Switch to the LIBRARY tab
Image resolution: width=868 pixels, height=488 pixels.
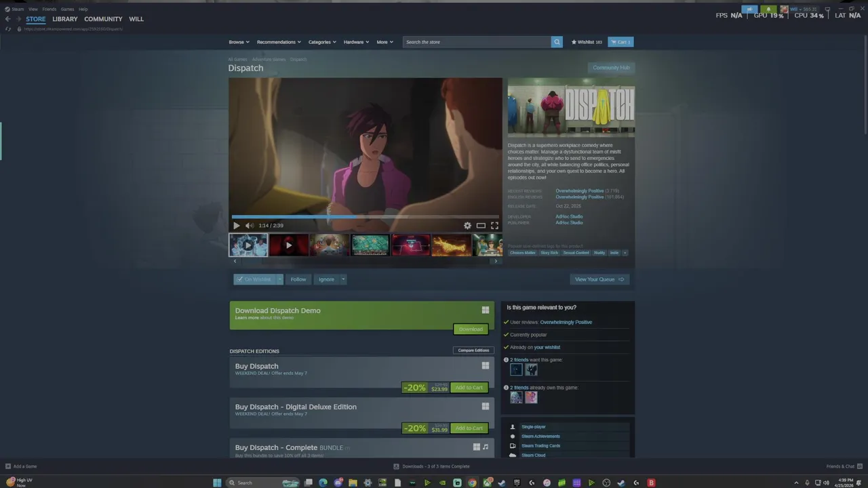click(x=65, y=19)
